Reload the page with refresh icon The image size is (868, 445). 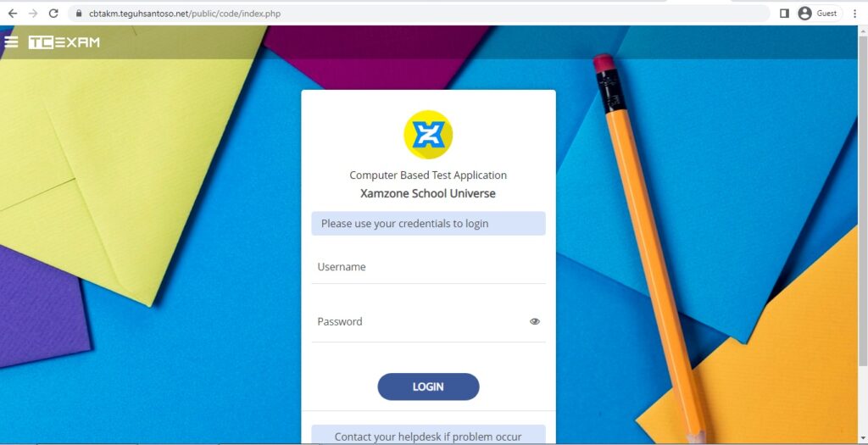pos(53,14)
